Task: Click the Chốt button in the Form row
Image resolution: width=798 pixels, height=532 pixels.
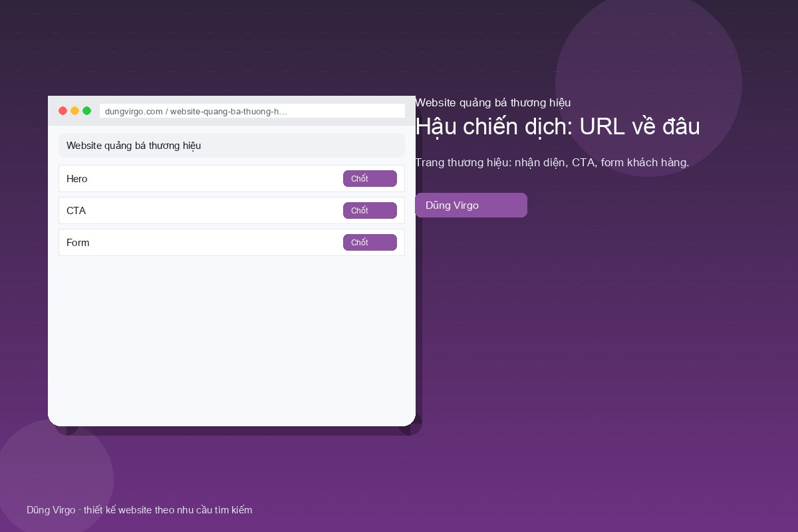Action: pyautogui.click(x=370, y=243)
